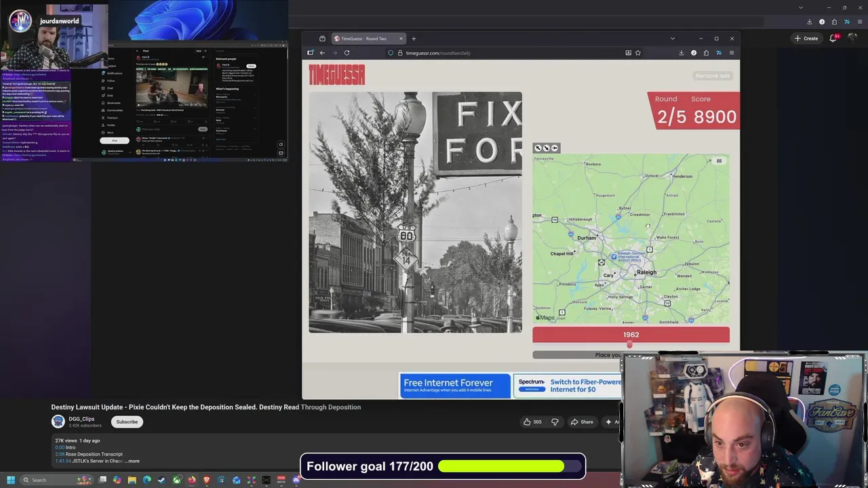Close the TimeGuessr - Round Two tab
This screenshot has height=488, width=868.
tap(401, 39)
